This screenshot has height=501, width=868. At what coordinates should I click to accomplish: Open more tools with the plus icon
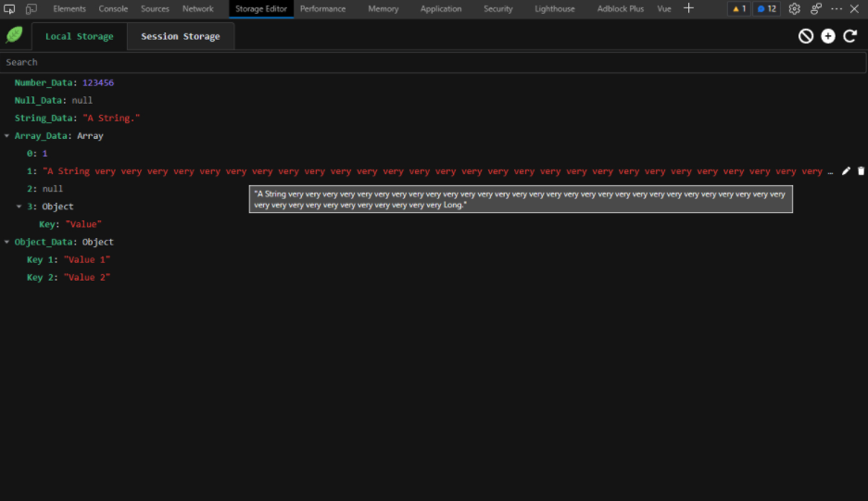click(688, 8)
